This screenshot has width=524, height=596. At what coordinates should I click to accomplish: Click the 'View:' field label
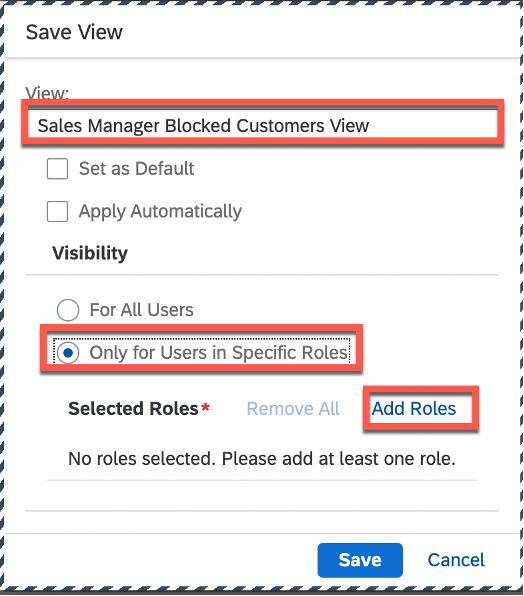click(x=47, y=93)
